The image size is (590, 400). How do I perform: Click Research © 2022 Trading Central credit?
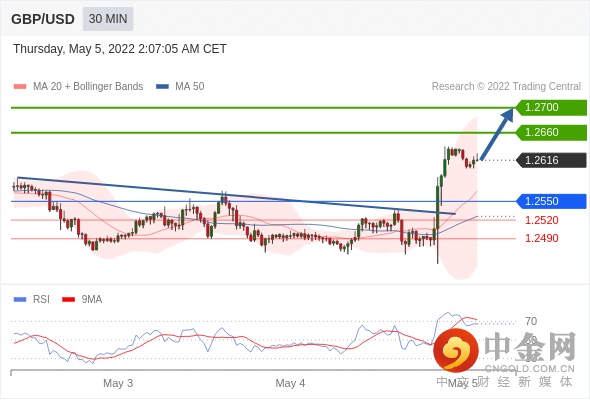506,87
